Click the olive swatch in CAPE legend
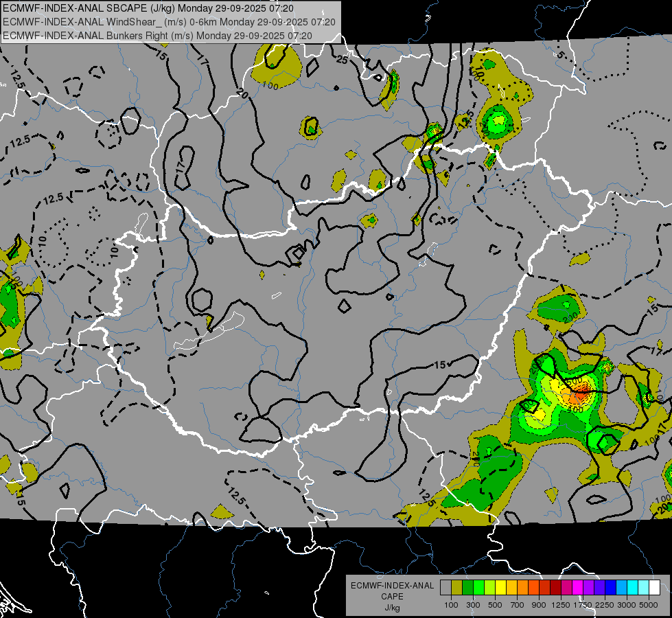 457,587
